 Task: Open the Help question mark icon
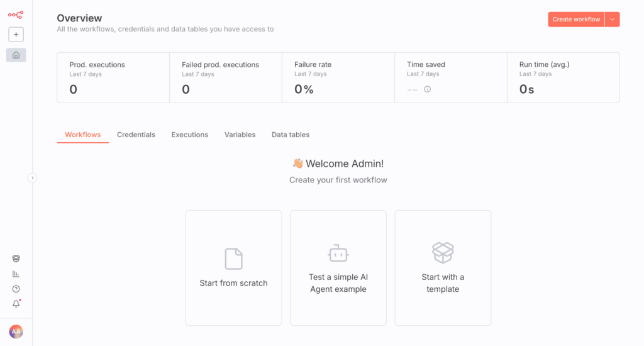pos(16,289)
